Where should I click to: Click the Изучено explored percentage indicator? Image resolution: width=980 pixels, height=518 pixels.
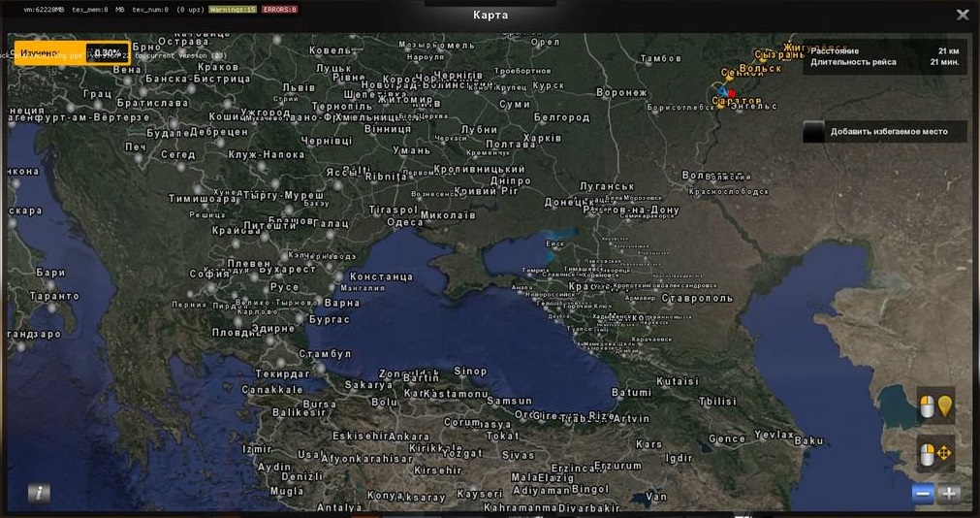(72, 52)
